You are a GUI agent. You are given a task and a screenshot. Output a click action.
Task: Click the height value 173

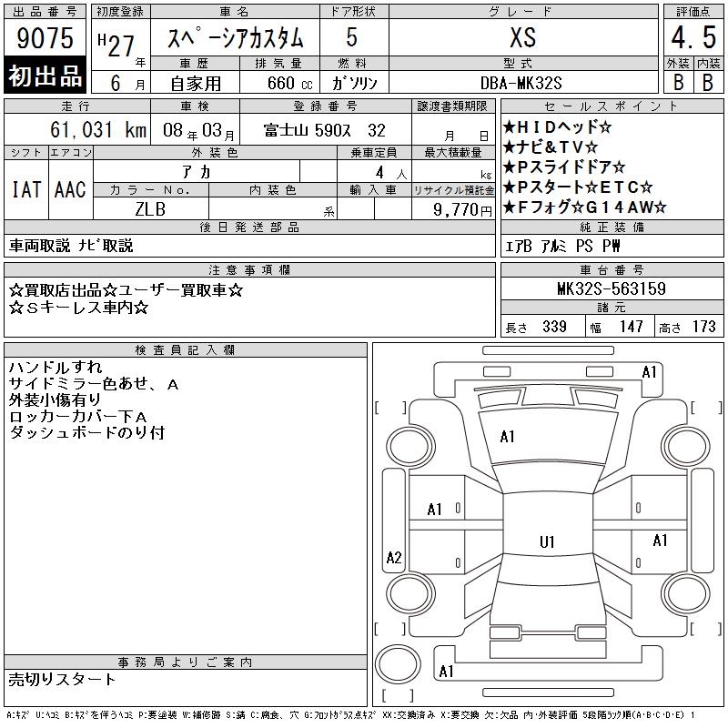(x=703, y=327)
